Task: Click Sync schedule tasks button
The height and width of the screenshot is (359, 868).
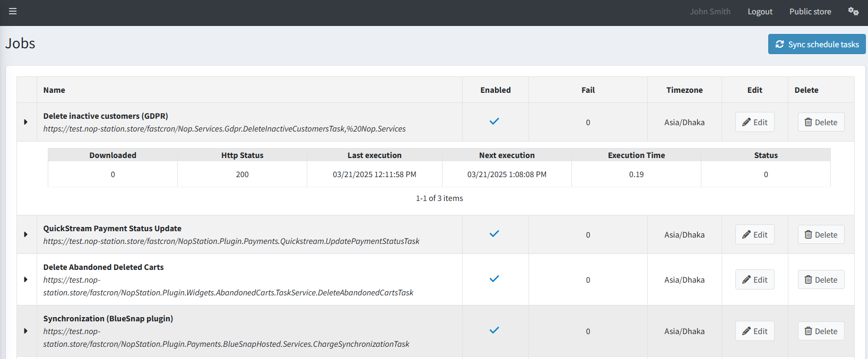Action: (817, 44)
